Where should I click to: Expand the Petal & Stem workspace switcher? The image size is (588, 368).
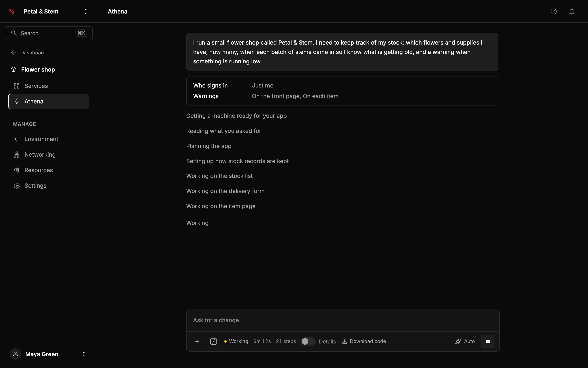(86, 11)
